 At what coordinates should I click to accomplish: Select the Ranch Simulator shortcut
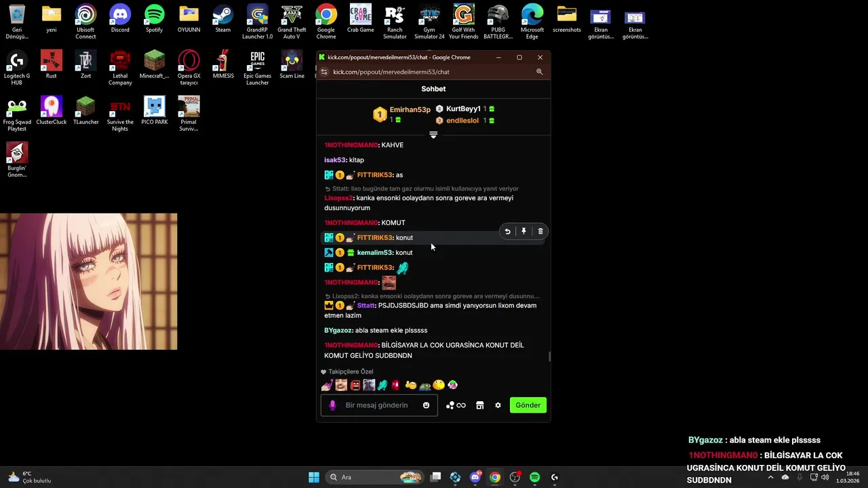395,22
